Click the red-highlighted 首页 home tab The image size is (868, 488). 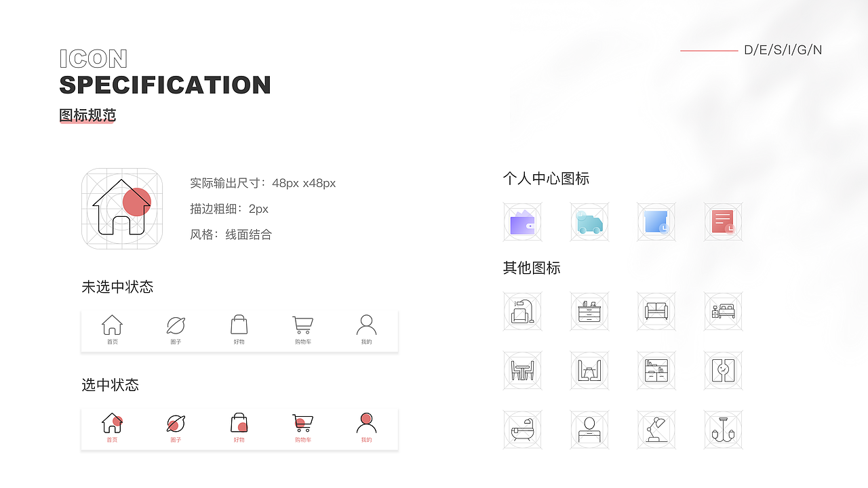[112, 428]
